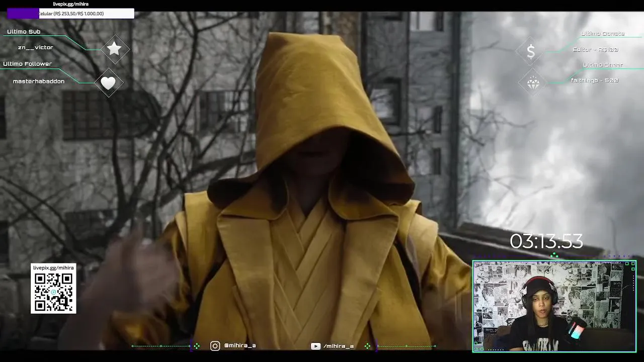
Task: Click the livepix.gg/mihira label above QR code
Action: 53,268
